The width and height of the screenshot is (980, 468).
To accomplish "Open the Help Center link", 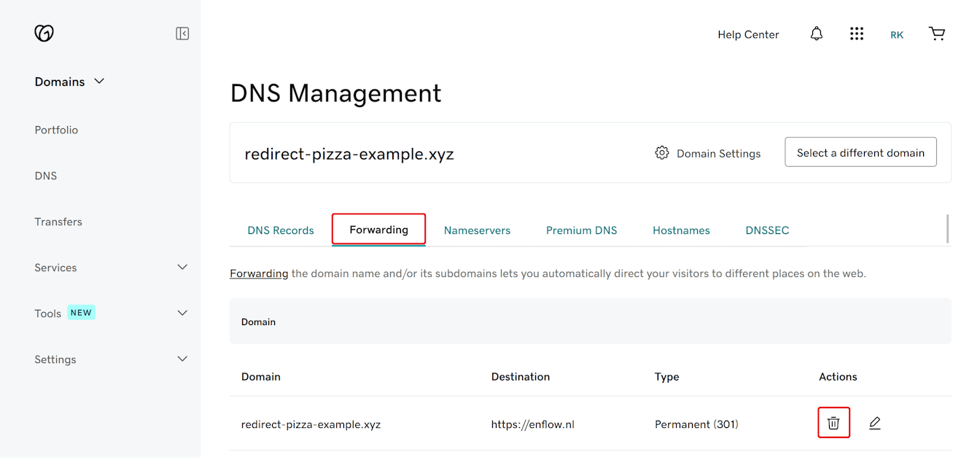I will click(x=748, y=34).
